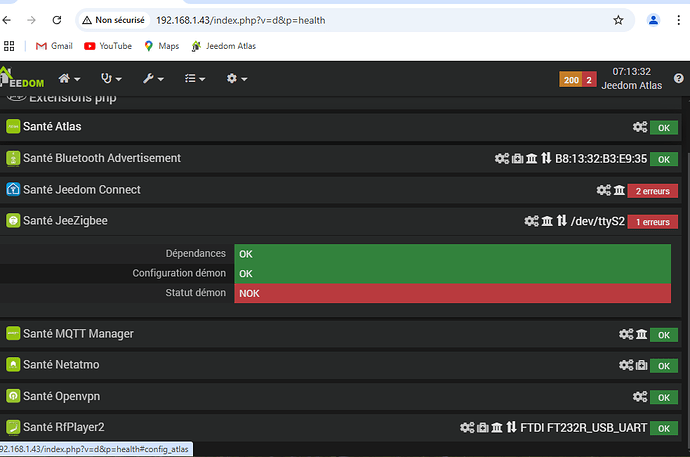Image resolution: width=690 pixels, height=457 pixels.
Task: Click medkit icon on Netatmo row
Action: [642, 365]
